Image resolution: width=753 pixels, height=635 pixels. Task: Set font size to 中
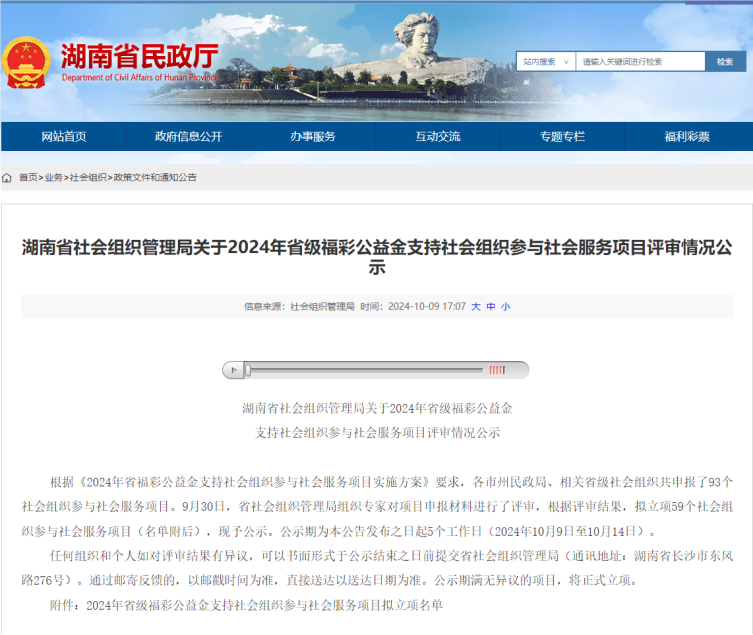coord(491,306)
